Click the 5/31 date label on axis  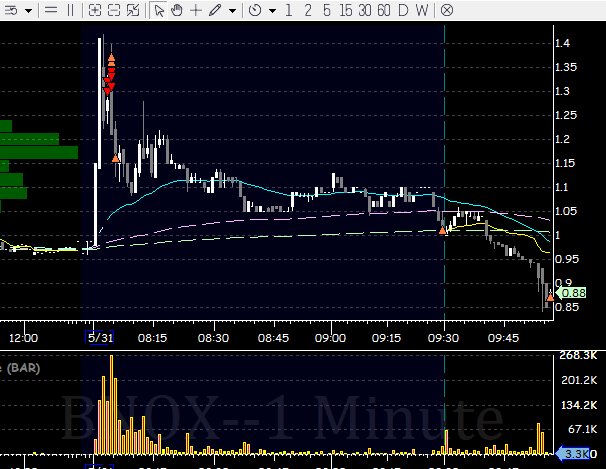pos(100,338)
